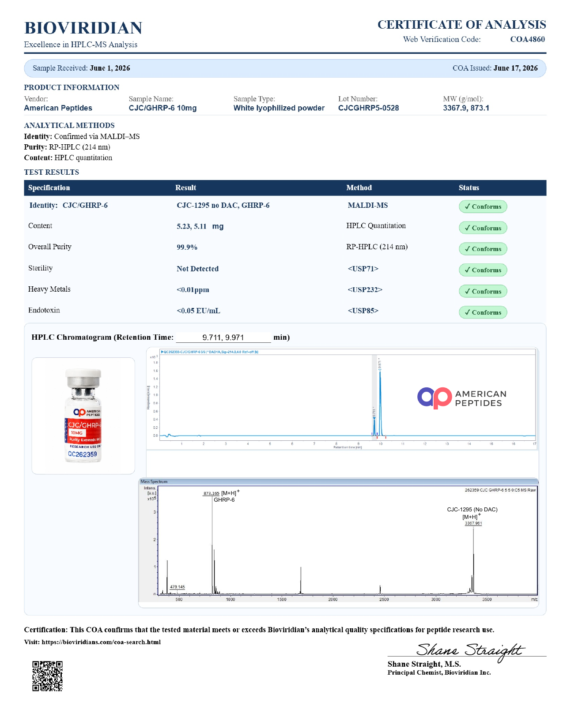Click the Specification column header

pos(49,188)
